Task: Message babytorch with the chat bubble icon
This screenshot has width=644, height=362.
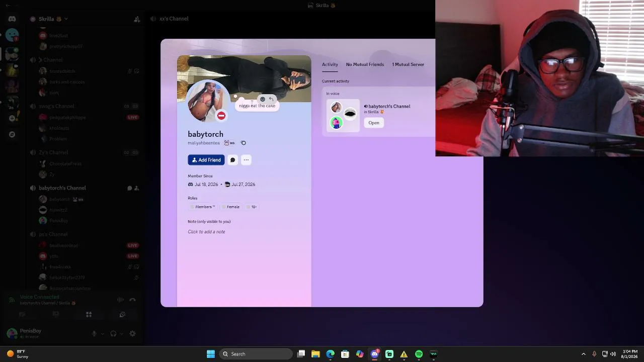Action: (232, 160)
